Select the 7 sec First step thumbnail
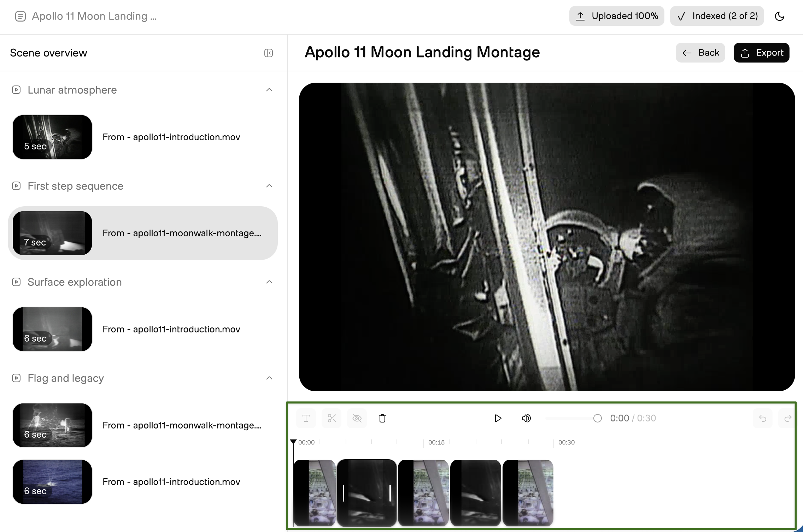804x532 pixels. 52,233
